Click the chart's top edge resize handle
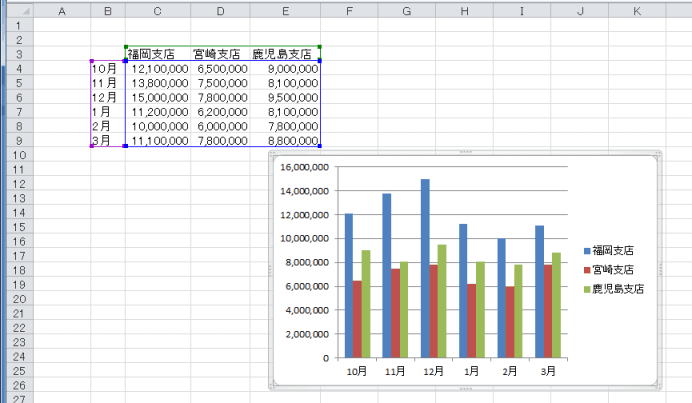The height and width of the screenshot is (403, 692). point(464,152)
